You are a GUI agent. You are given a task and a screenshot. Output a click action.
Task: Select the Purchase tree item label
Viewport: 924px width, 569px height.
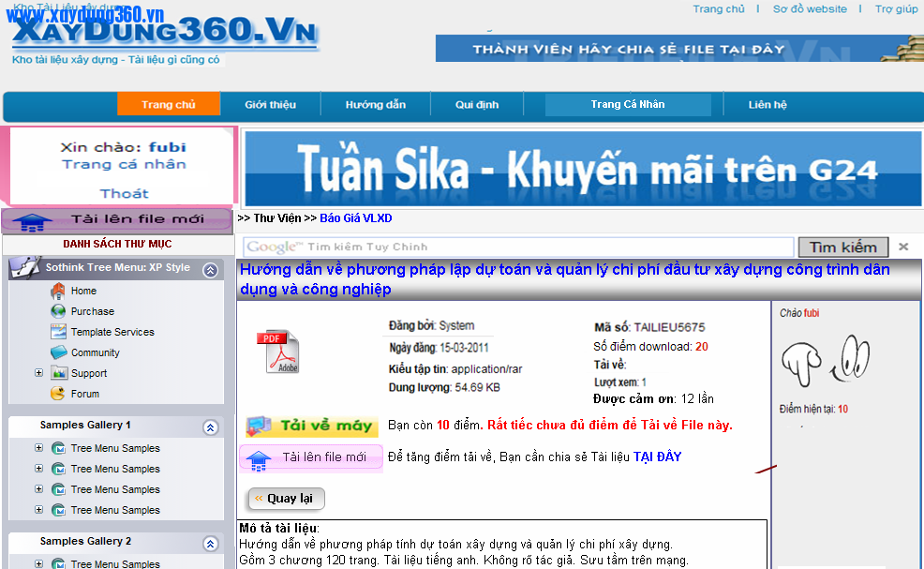93,311
